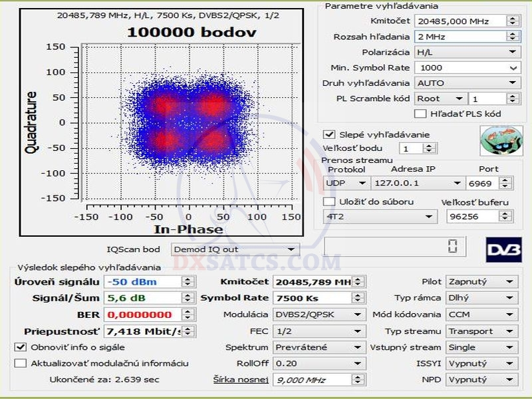The image size is (532, 399).
Task: Click the cartoon fish aquarium icon
Action: coord(496,140)
